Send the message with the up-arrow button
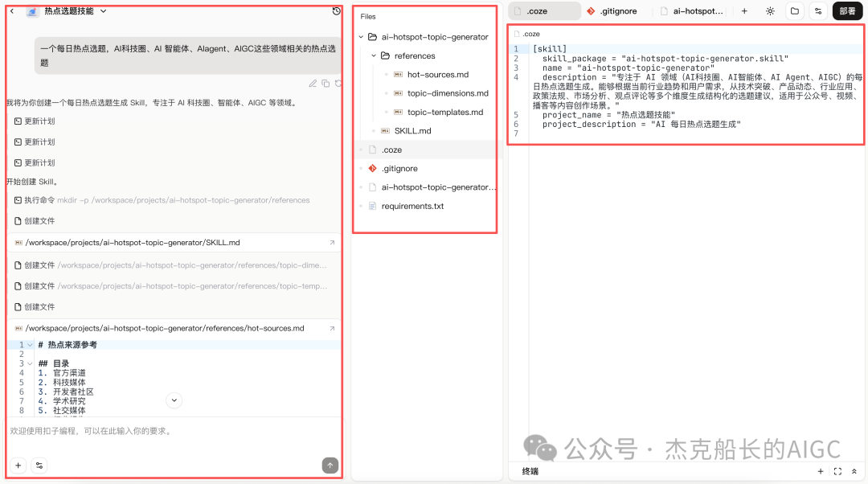 (x=330, y=466)
